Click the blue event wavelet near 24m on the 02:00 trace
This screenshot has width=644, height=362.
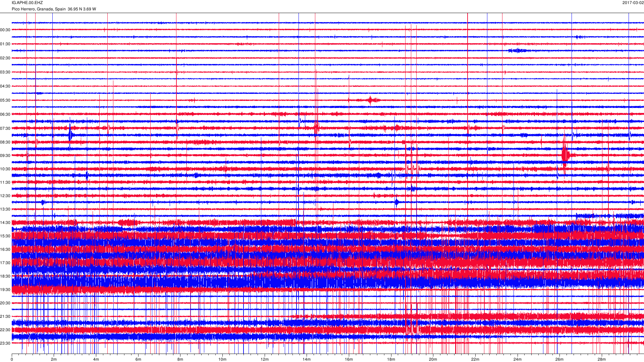click(x=518, y=51)
